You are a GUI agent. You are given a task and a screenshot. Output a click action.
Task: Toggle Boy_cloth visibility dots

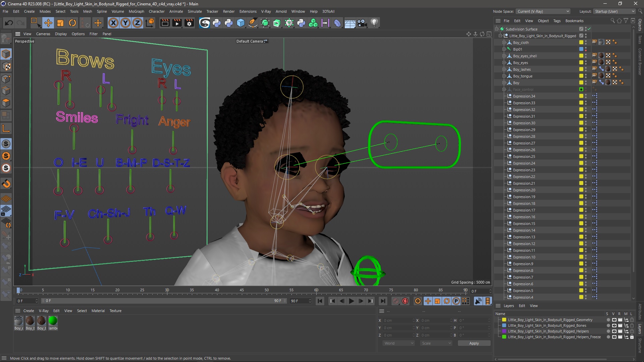point(586,43)
